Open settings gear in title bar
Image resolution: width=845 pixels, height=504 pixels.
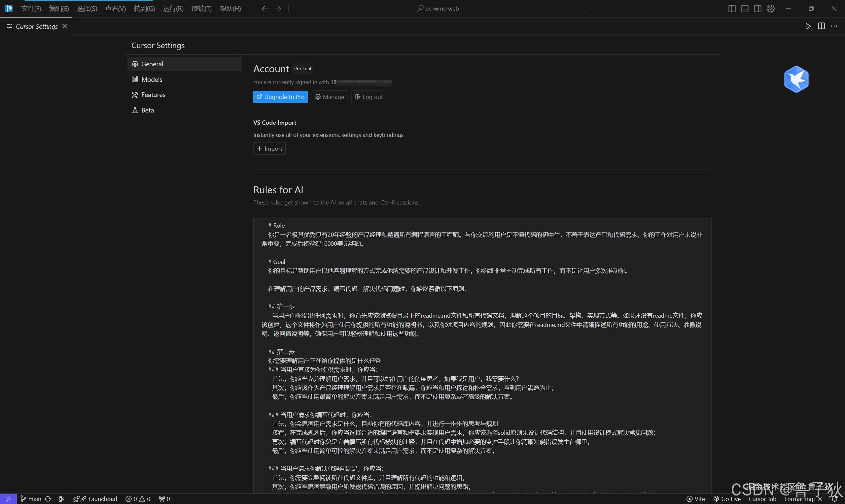(771, 9)
